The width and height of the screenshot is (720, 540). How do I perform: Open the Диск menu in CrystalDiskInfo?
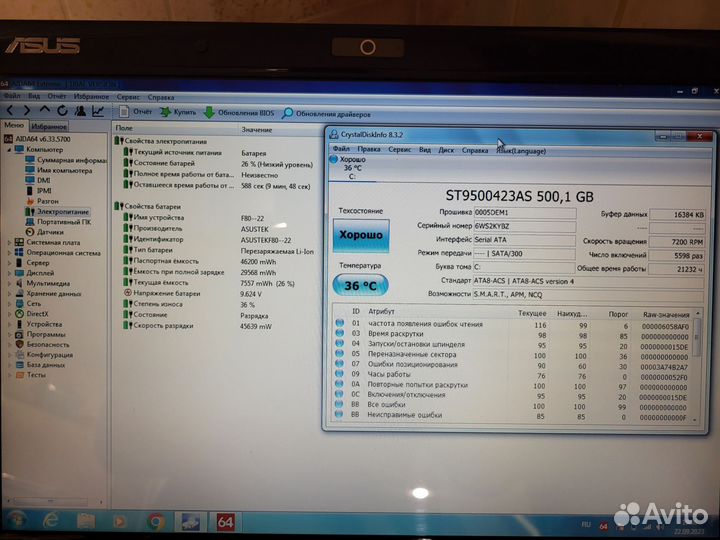coord(446,149)
